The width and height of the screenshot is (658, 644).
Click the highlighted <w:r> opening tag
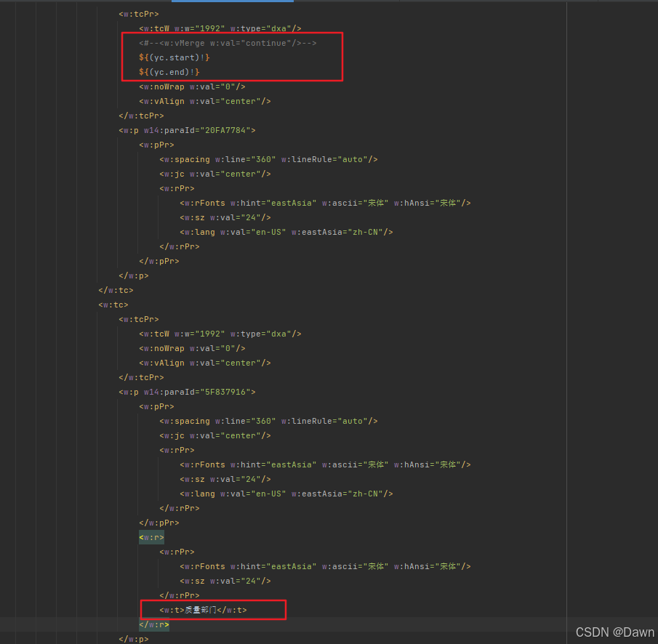pos(151,537)
